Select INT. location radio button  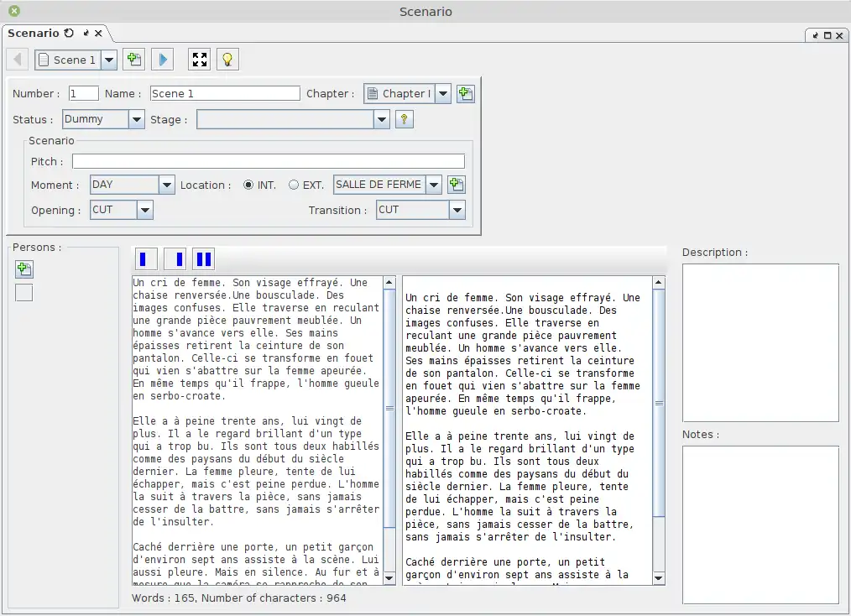[248, 185]
